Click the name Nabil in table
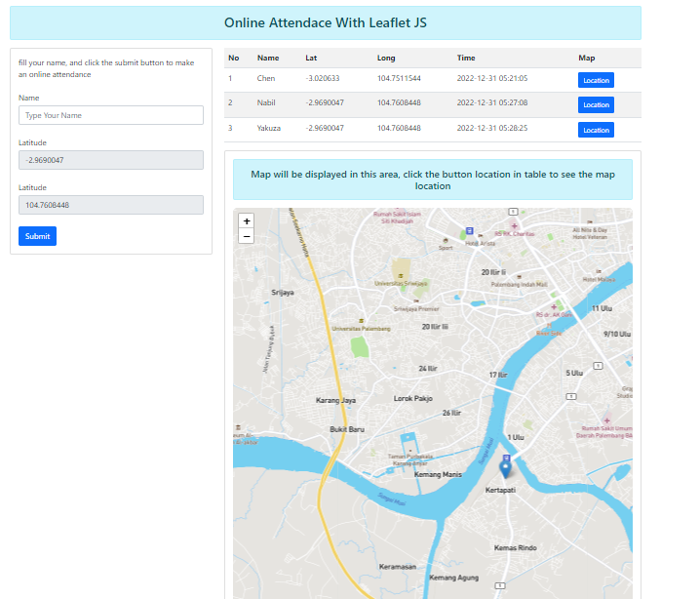This screenshot has width=700, height=599. (x=266, y=102)
